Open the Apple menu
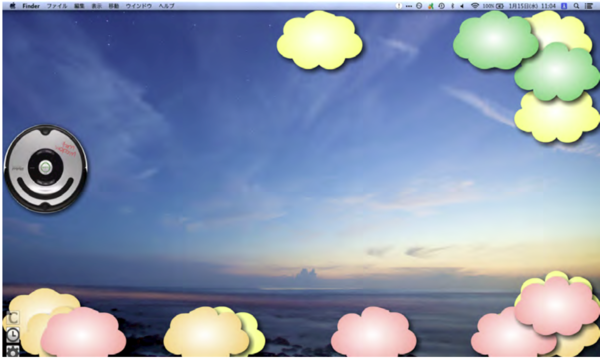Screen dimensions: 600x360 click(x=12, y=6)
